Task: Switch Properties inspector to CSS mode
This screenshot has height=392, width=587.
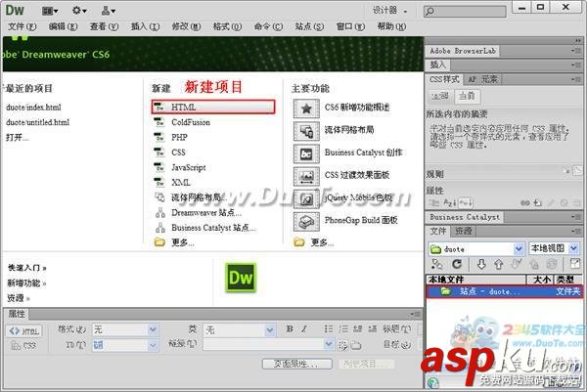Action: pos(24,345)
